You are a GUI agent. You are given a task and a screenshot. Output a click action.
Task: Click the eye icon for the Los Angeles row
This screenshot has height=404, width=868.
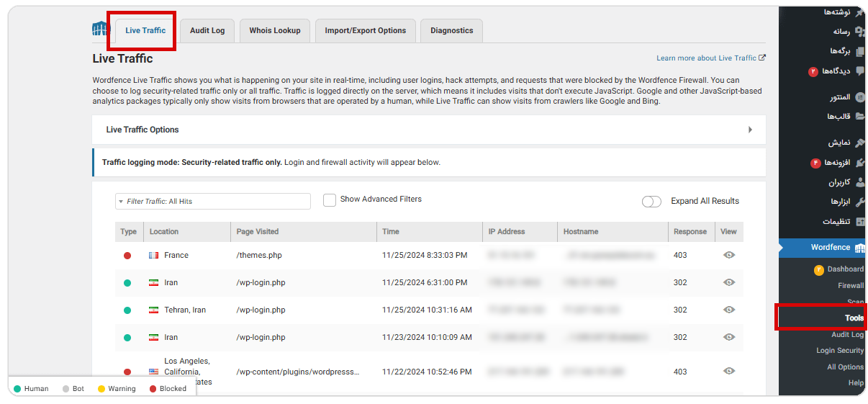click(x=728, y=372)
